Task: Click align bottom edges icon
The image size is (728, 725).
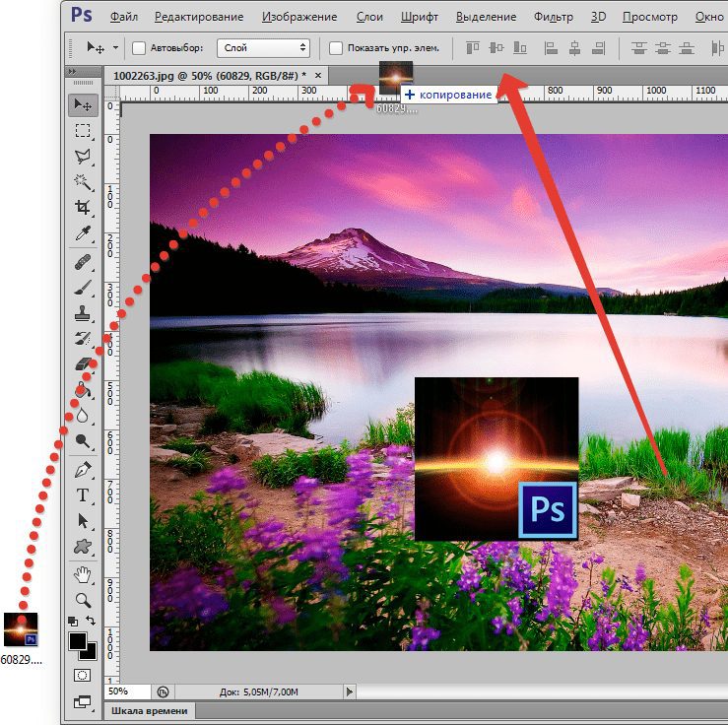Action: click(x=520, y=48)
